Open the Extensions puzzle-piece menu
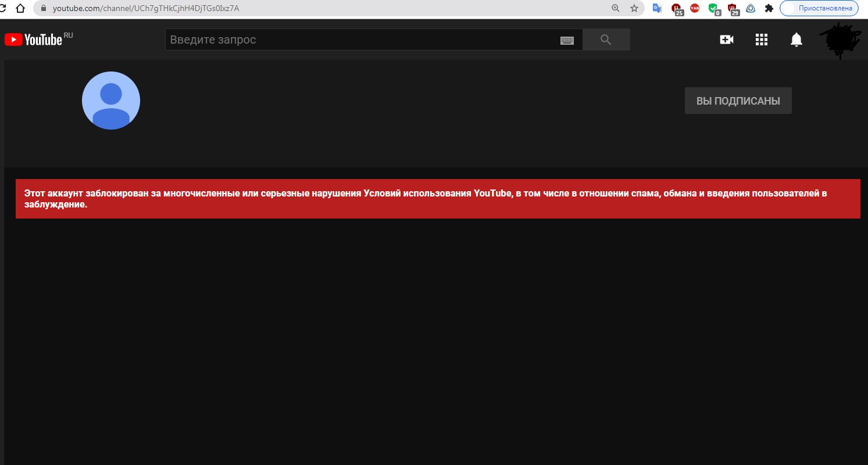The width and height of the screenshot is (868, 465). 769,8
